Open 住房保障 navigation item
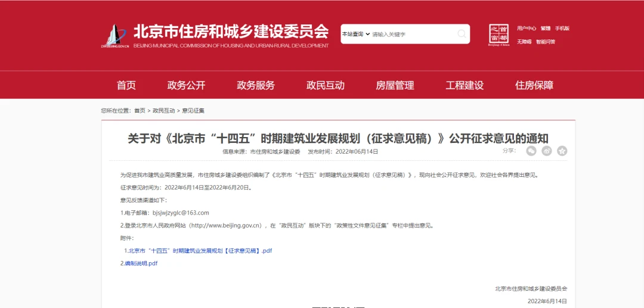This screenshot has width=644, height=308. coord(534,85)
